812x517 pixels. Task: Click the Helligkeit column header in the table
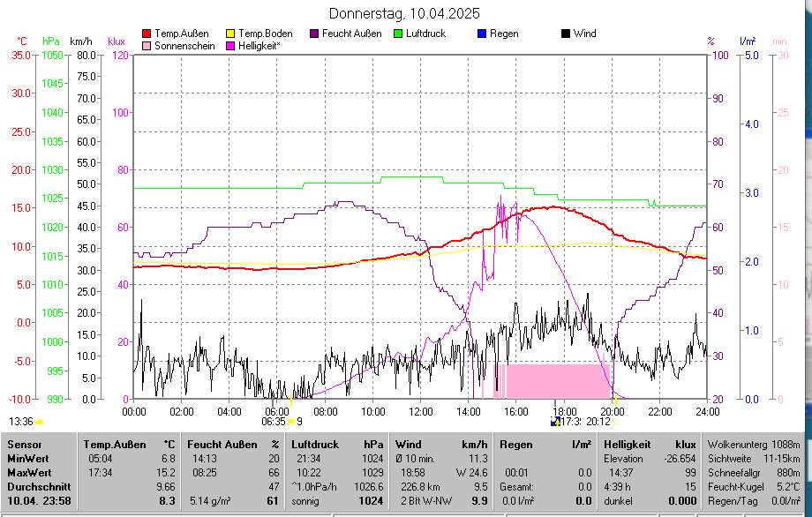(628, 445)
